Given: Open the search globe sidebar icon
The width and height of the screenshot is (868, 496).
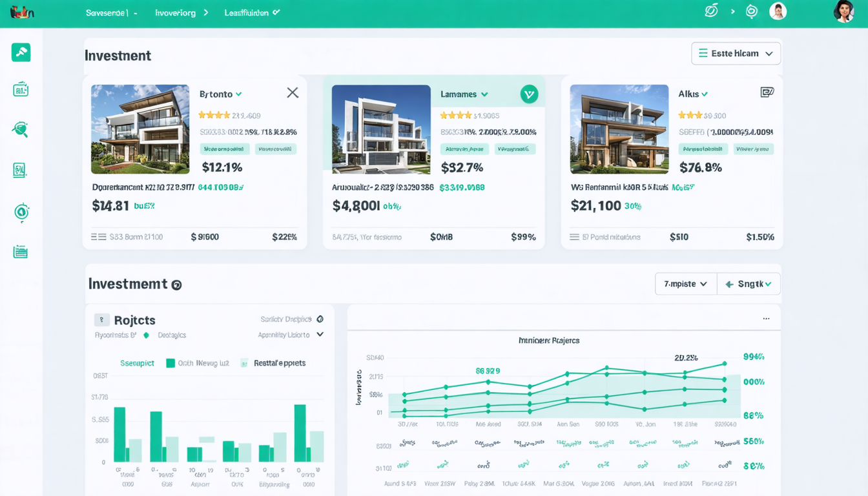Looking at the screenshot, I should coord(21,129).
